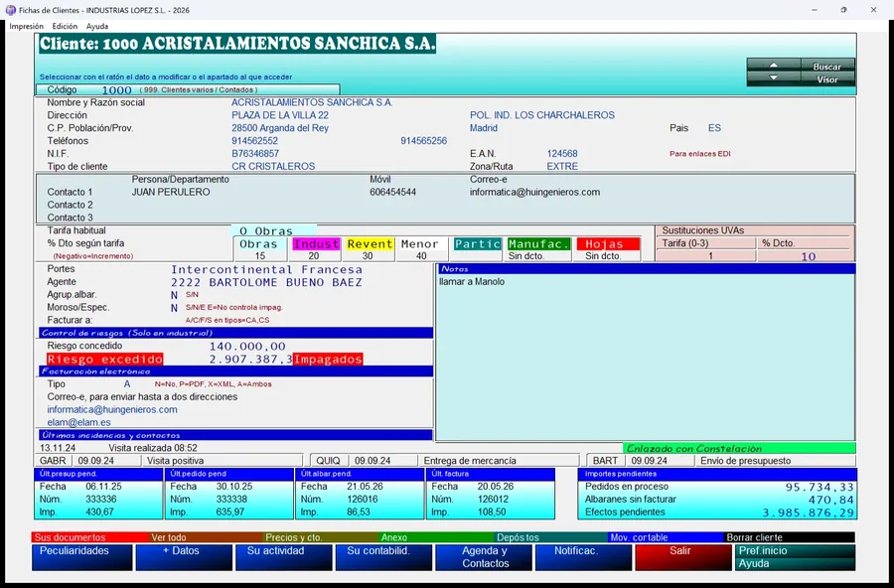Viewport: 894px width, 588px height.
Task: Click the down arrow navigation button
Action: point(773,78)
